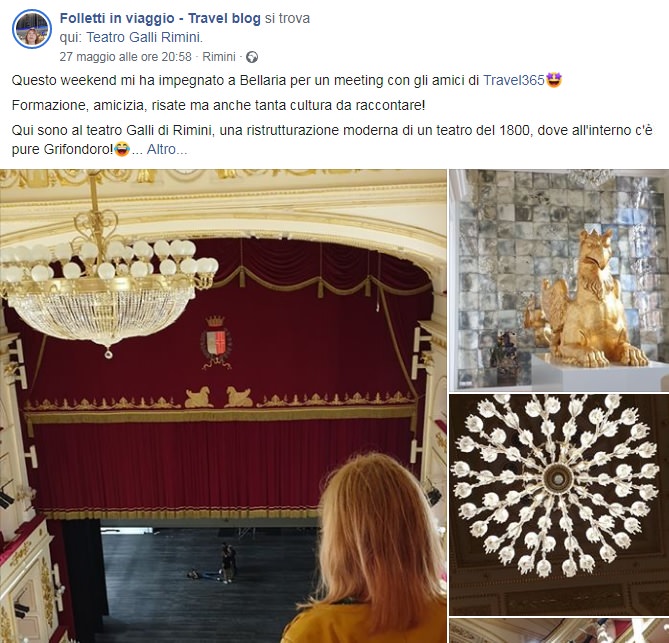The width and height of the screenshot is (669, 643).
Task: Open the Travel365 tagged page link
Action: point(514,80)
